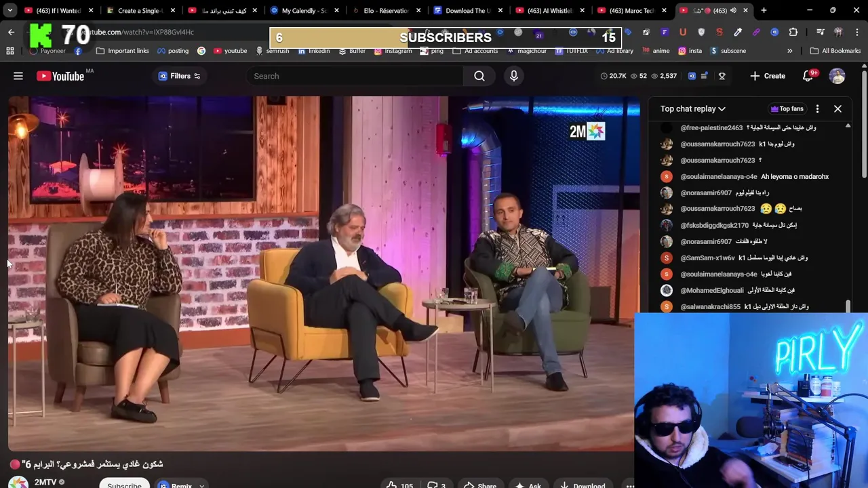
Task: Click the YouTube search input field
Action: click(356, 76)
